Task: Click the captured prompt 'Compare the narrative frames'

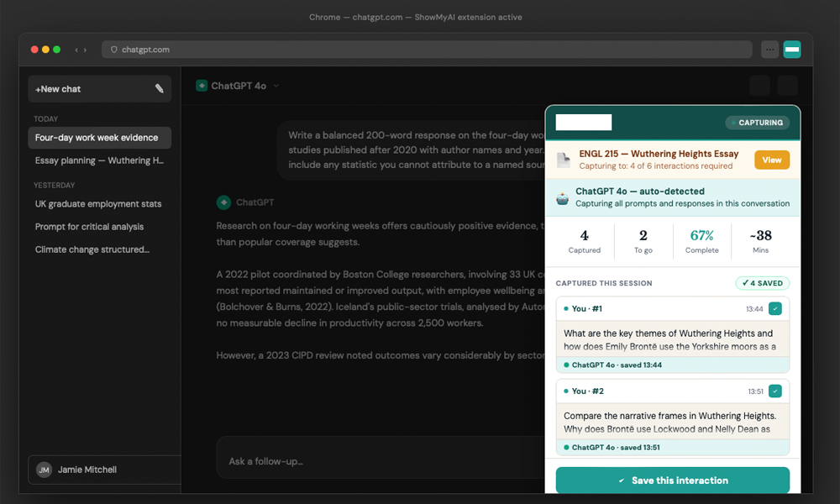Action: pos(669,422)
